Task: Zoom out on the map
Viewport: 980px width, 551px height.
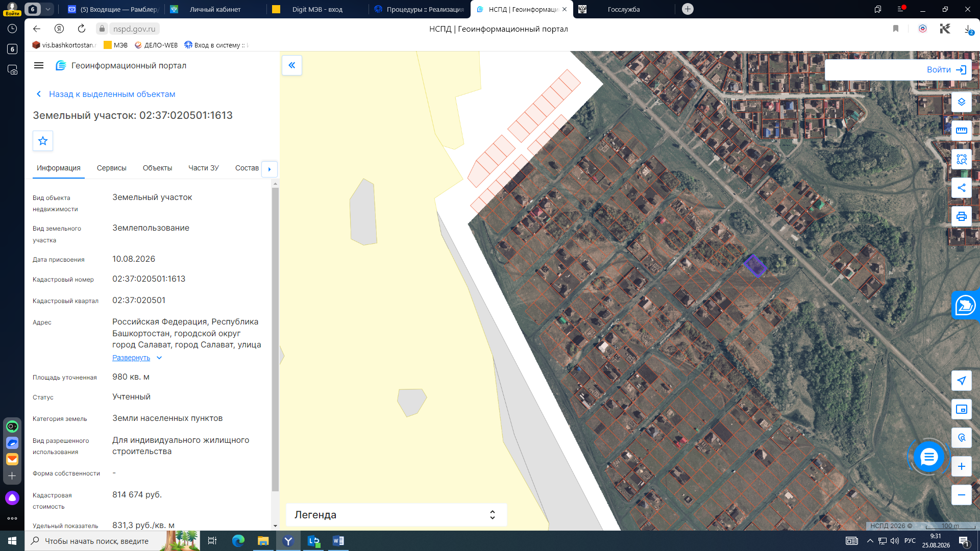Action: click(962, 495)
